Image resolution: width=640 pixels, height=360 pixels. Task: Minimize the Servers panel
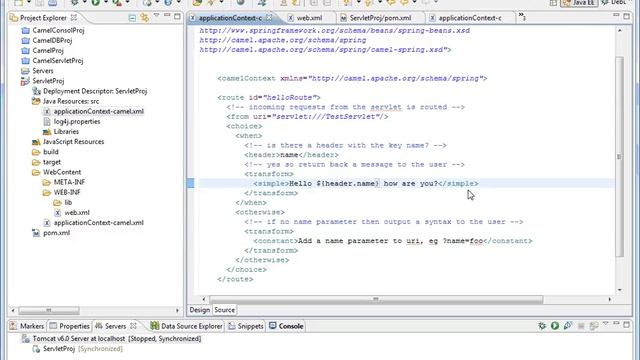coord(616,323)
